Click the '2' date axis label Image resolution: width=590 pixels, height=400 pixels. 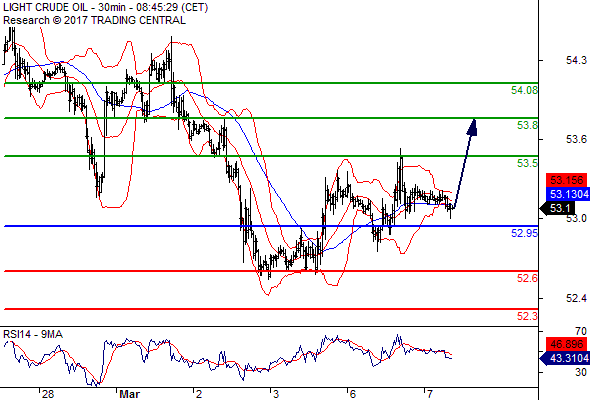click(x=199, y=394)
